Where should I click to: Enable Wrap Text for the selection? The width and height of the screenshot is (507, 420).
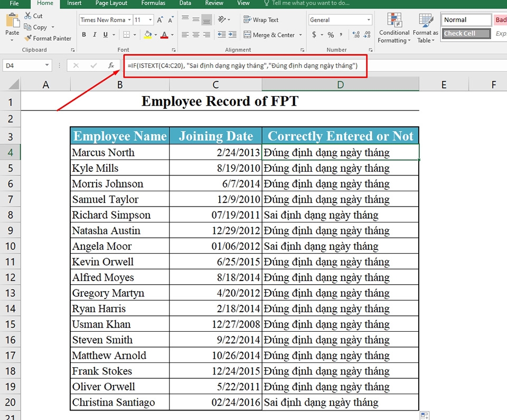click(x=260, y=20)
